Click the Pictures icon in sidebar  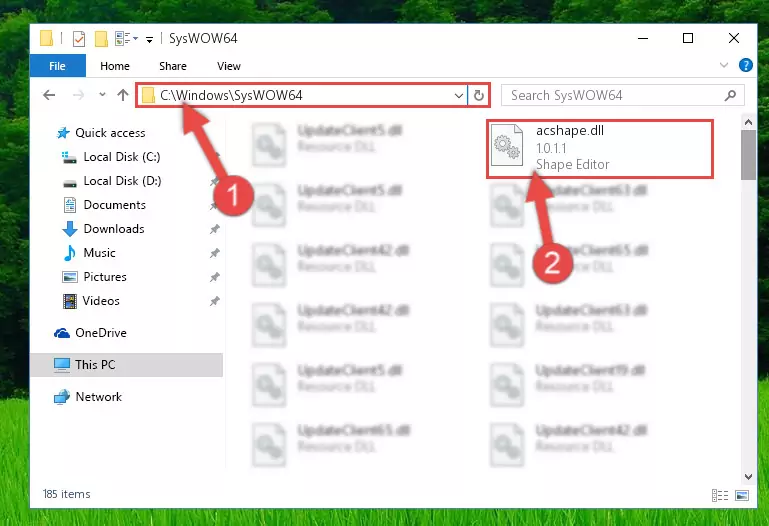pyautogui.click(x=70, y=277)
